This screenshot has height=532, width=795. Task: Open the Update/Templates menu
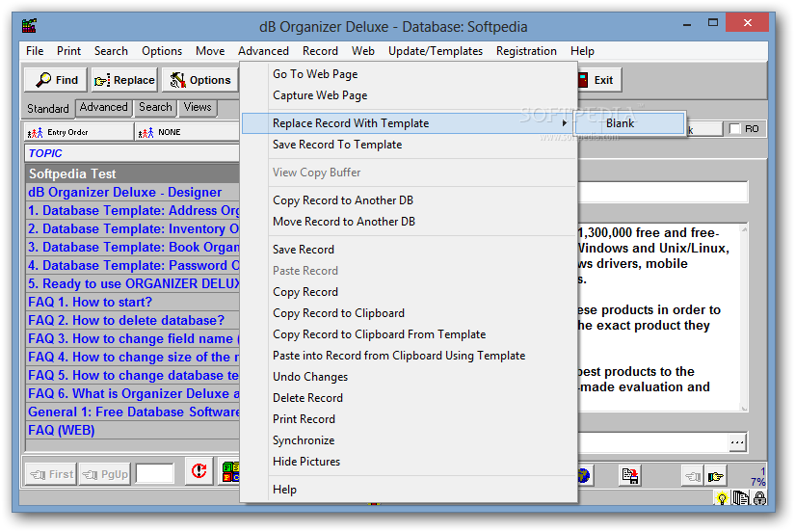pyautogui.click(x=435, y=51)
